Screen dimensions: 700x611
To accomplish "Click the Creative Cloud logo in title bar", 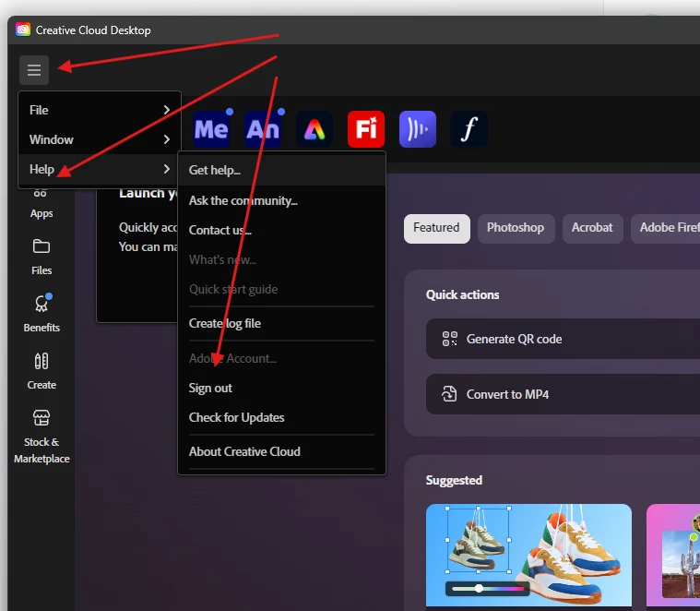I will (23, 30).
